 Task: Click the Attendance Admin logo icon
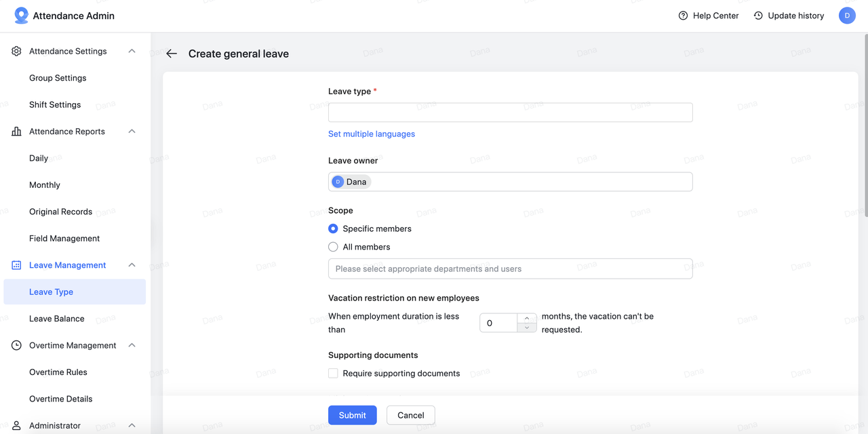pos(22,16)
